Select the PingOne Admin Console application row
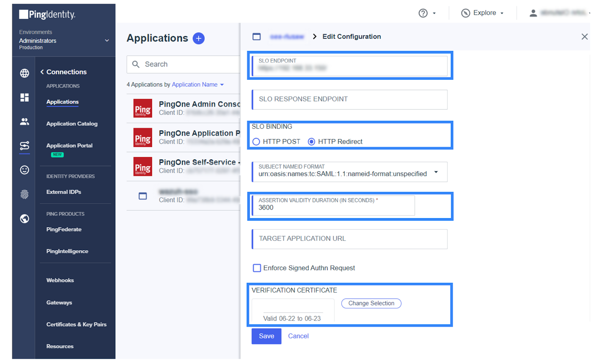 183,108
